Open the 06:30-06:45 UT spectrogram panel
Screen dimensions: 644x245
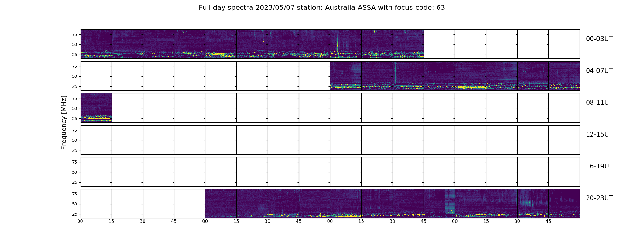pos(408,76)
